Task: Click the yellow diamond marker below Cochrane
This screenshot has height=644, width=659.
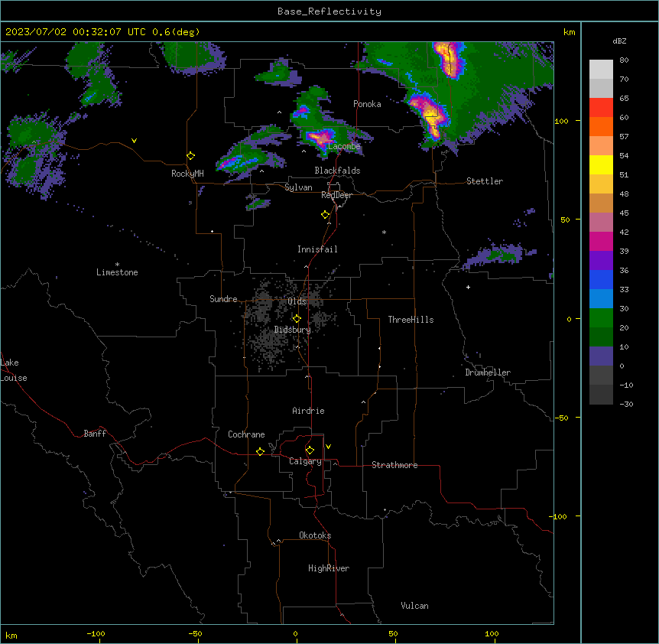Action: coord(260,451)
